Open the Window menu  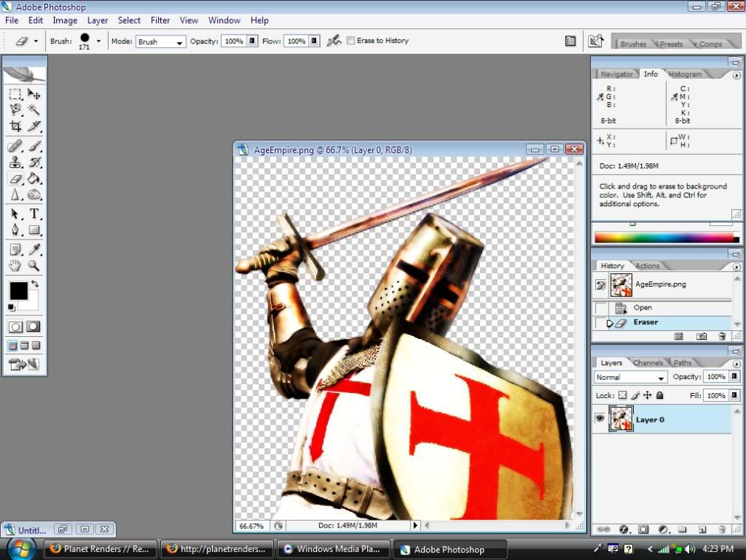coord(224,21)
